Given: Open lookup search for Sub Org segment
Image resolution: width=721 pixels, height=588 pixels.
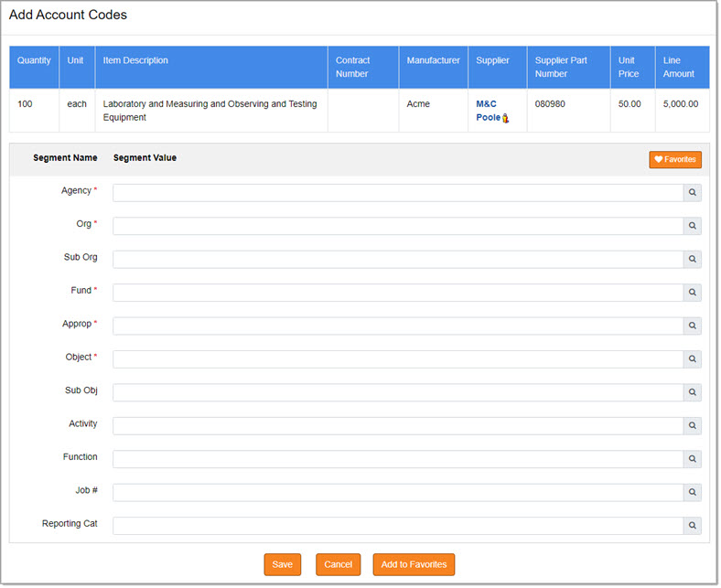Looking at the screenshot, I should point(692,260).
